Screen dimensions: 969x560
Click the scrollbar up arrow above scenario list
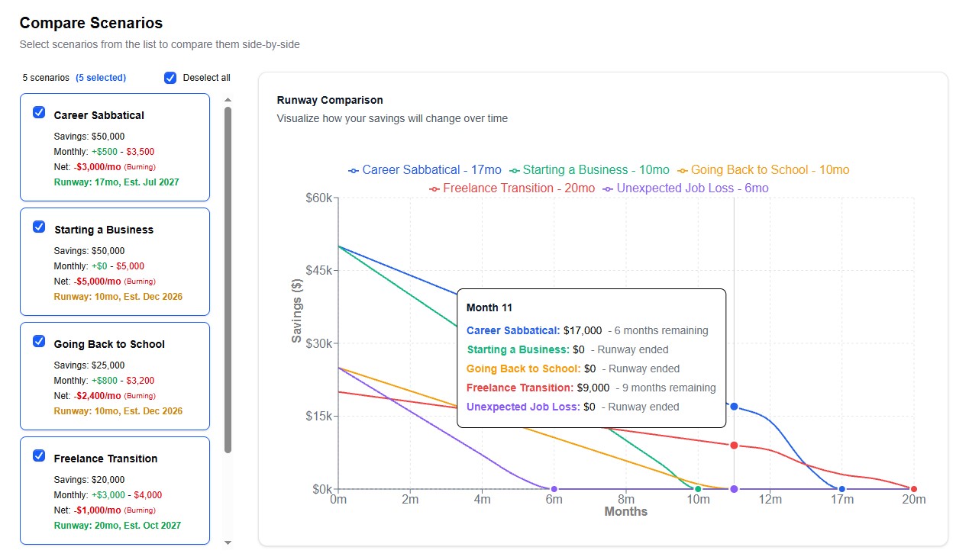point(228,98)
